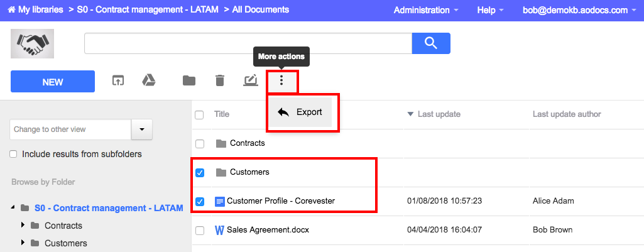Click the Last update author column header
644x252 pixels.
click(x=567, y=114)
